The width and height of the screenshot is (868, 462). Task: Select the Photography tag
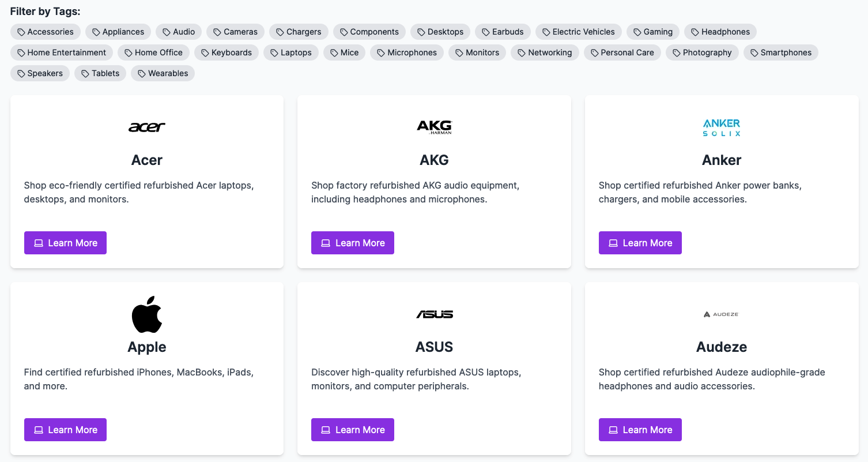click(702, 52)
